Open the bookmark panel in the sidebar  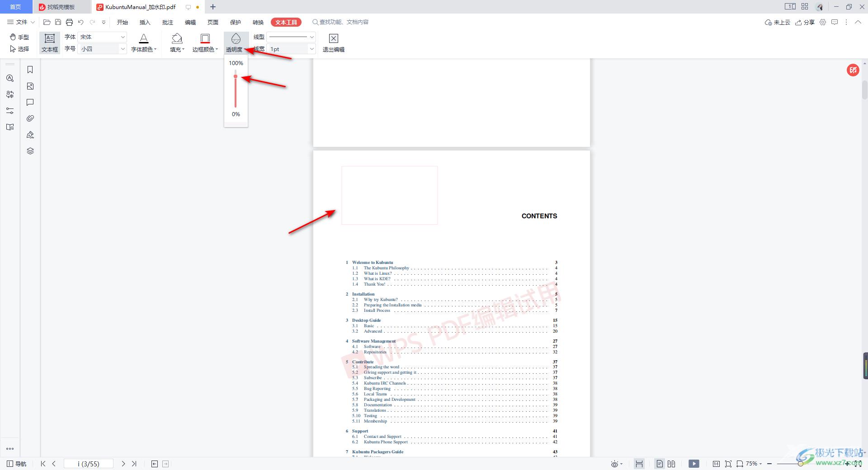tap(30, 70)
